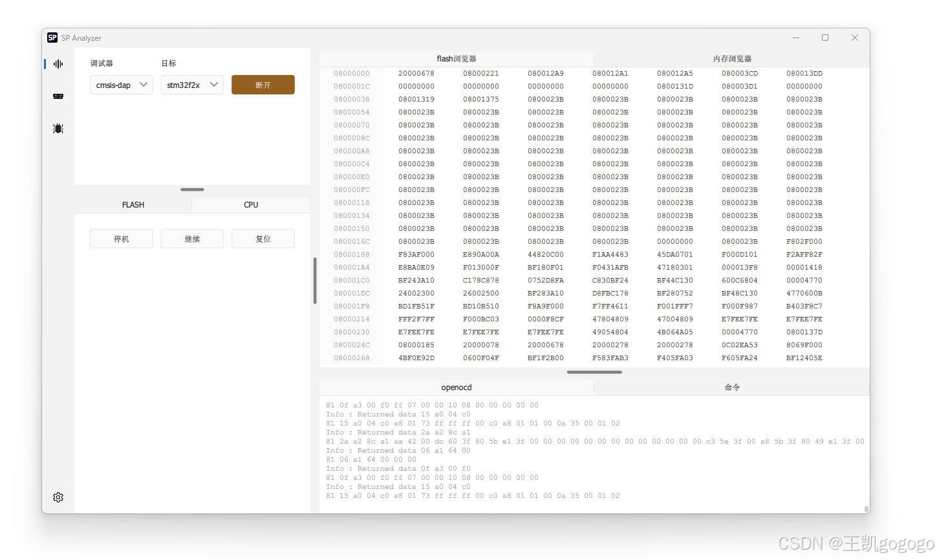Image resolution: width=937 pixels, height=560 pixels.
Task: Expand the stm32f2x target dropdown
Action: tap(192, 85)
